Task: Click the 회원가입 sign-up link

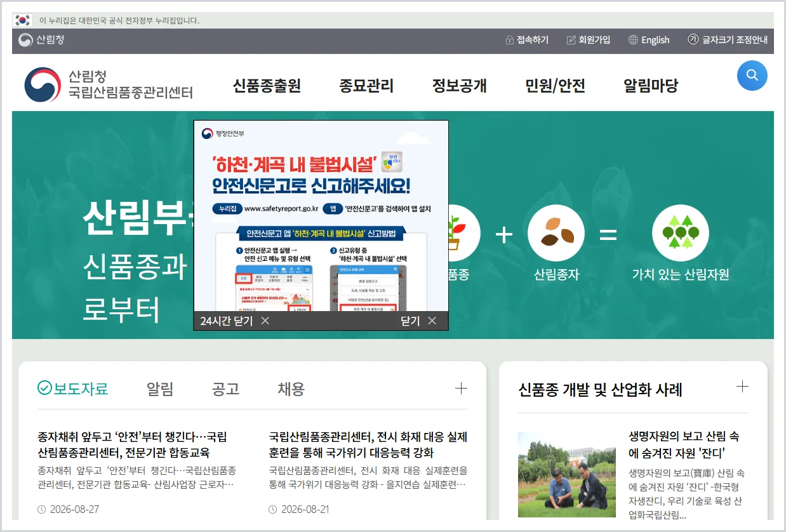Action: point(594,40)
